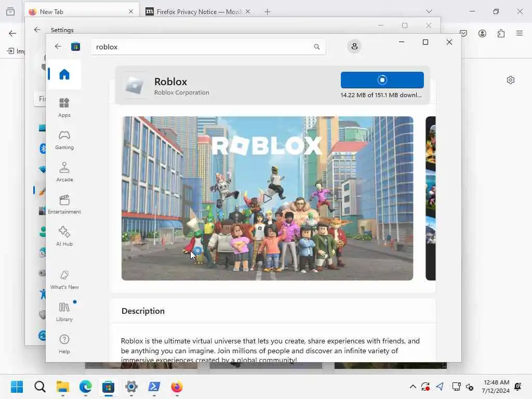The height and width of the screenshot is (399, 532).
Task: Click the network tray icon
Action: (456, 387)
